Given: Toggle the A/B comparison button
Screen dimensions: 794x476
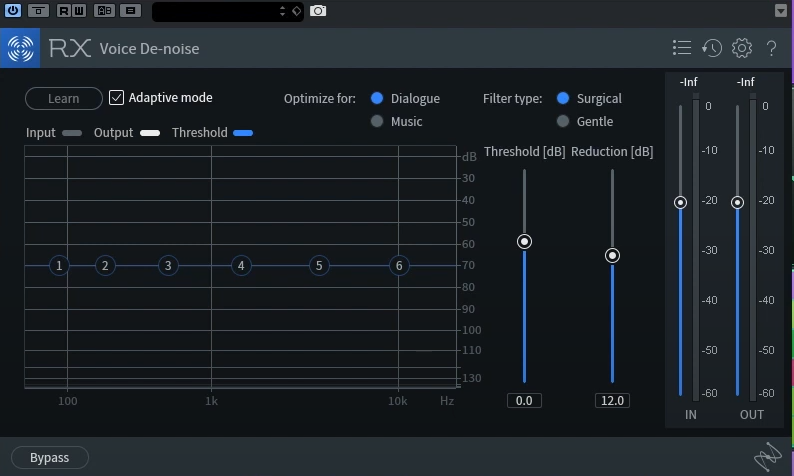Looking at the screenshot, I should [104, 10].
